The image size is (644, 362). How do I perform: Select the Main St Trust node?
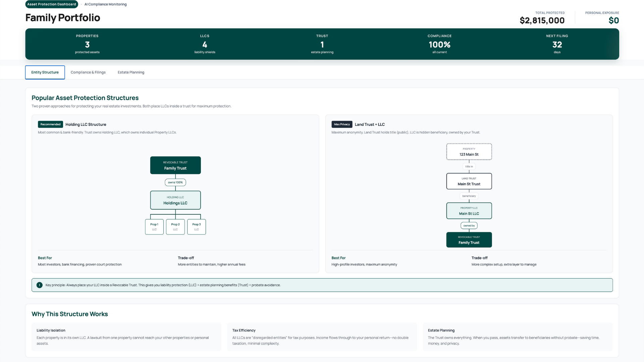(x=469, y=181)
